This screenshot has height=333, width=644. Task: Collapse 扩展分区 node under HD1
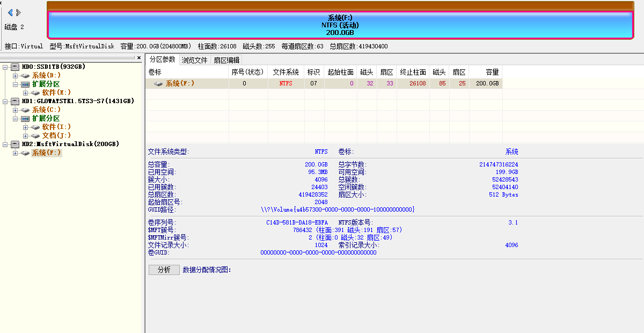pyautogui.click(x=16, y=119)
